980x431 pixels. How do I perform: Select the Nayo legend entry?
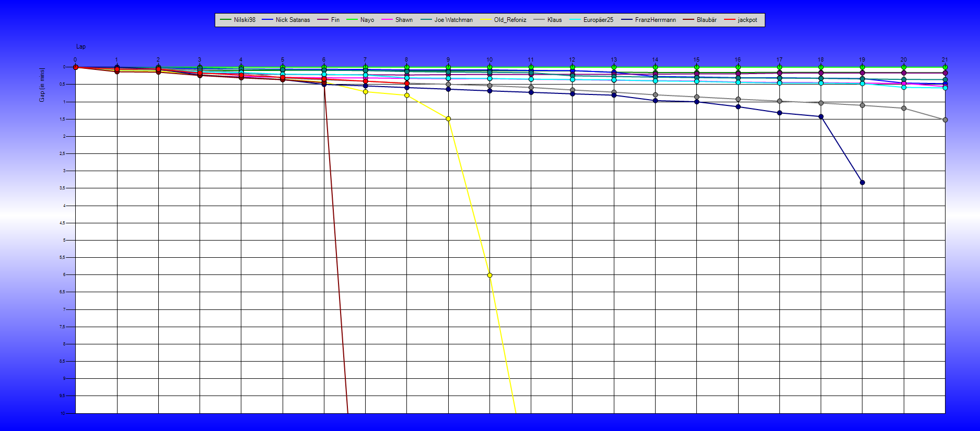(x=367, y=20)
